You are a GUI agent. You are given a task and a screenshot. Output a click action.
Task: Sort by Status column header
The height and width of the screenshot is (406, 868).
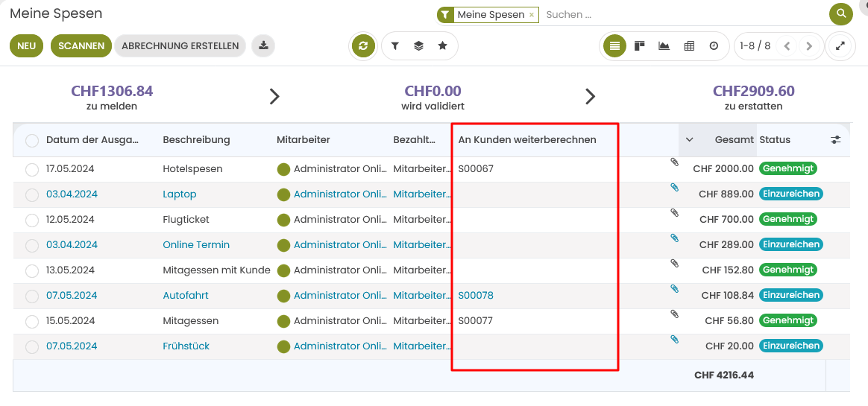click(775, 140)
